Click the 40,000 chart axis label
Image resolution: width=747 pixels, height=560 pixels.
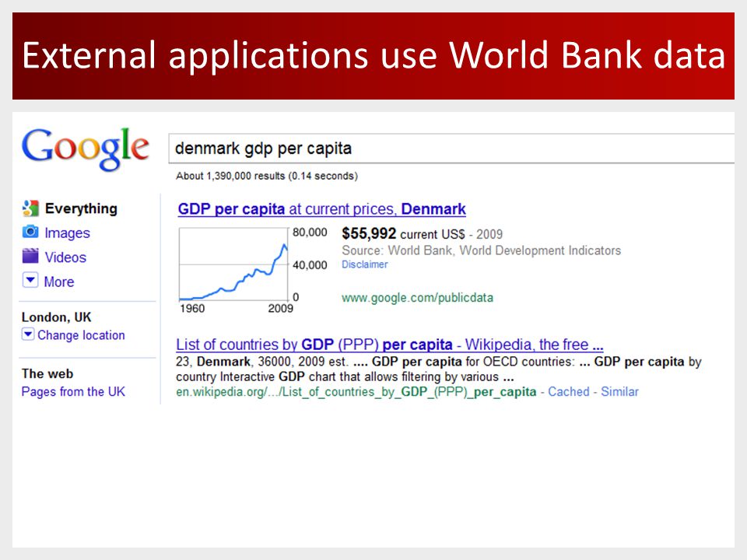(x=310, y=264)
